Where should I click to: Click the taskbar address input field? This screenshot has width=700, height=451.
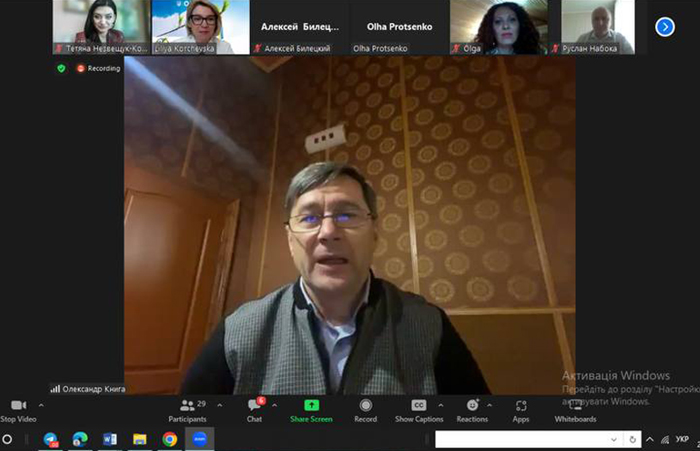point(521,439)
